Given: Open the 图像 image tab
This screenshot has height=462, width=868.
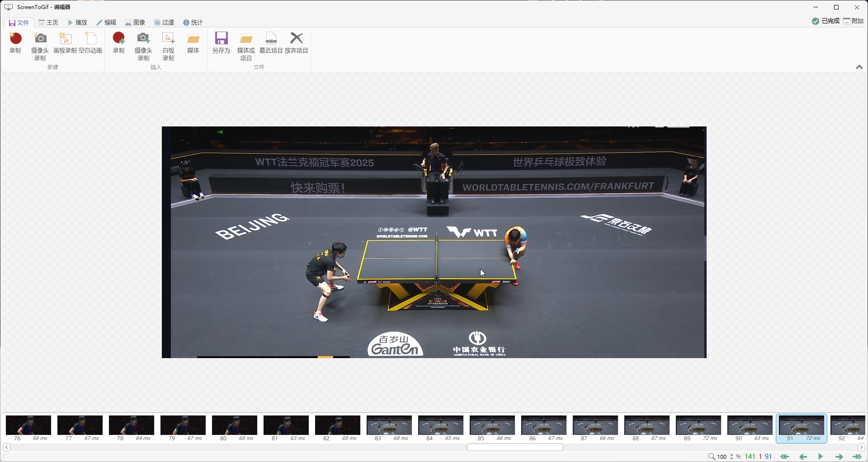Looking at the screenshot, I should point(135,23).
